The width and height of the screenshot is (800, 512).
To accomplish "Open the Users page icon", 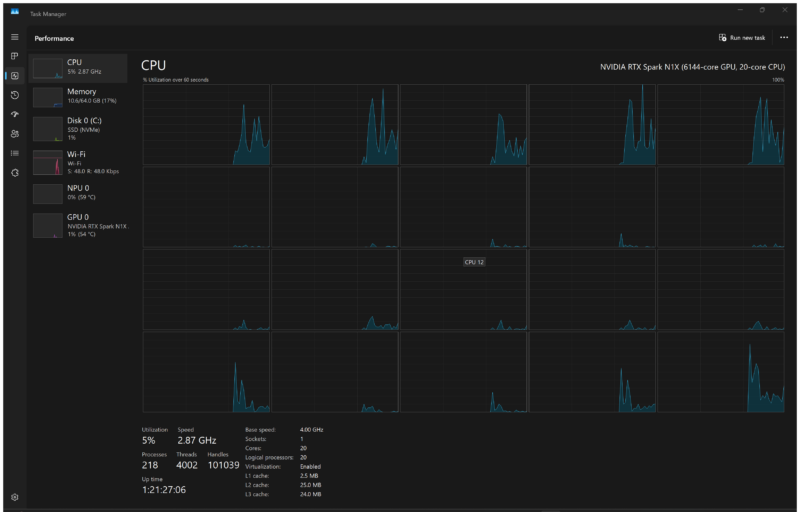I will (x=15, y=134).
